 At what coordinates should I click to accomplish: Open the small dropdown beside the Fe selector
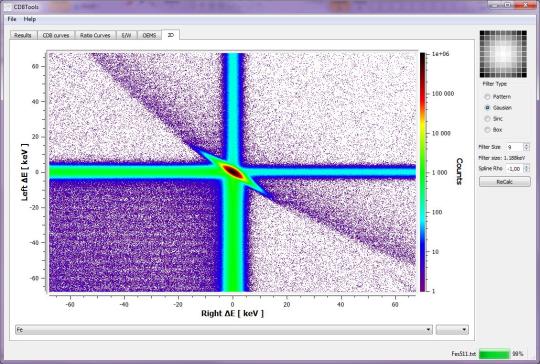pos(452,330)
